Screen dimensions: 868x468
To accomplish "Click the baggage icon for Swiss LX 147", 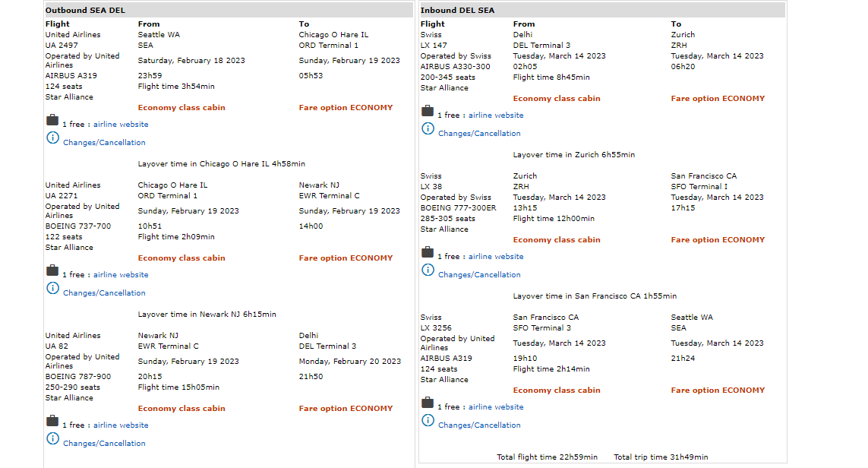I will click(x=428, y=111).
